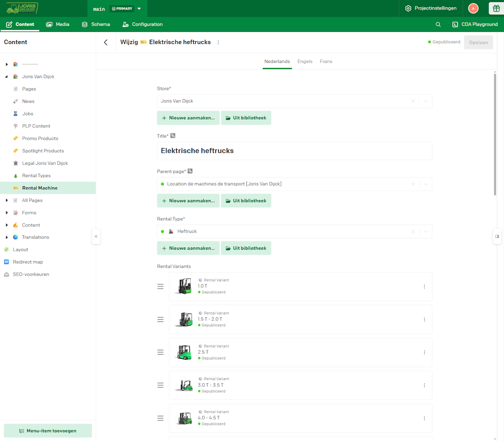This screenshot has height=441, width=504.
Task: Clear the Rental Type Heftruck selection
Action: (x=413, y=232)
